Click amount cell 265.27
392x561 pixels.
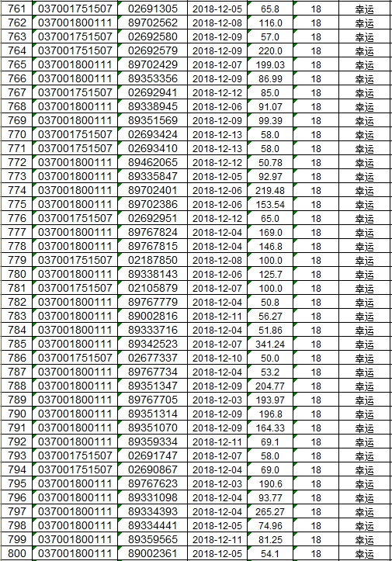[x=270, y=511]
